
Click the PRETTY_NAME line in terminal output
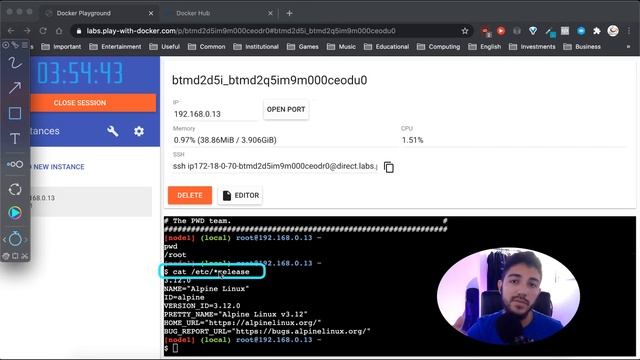(236, 314)
